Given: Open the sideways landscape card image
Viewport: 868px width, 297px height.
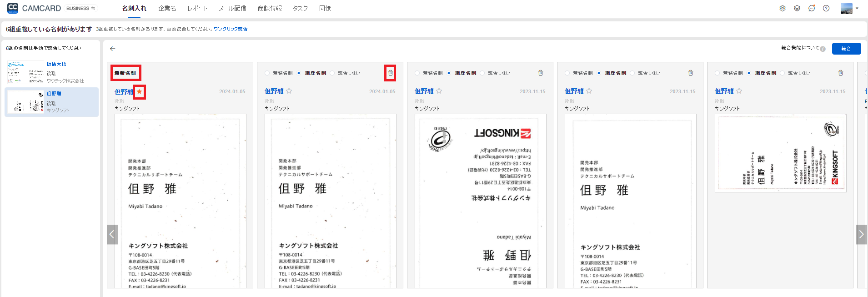Looking at the screenshot, I should tap(781, 153).
